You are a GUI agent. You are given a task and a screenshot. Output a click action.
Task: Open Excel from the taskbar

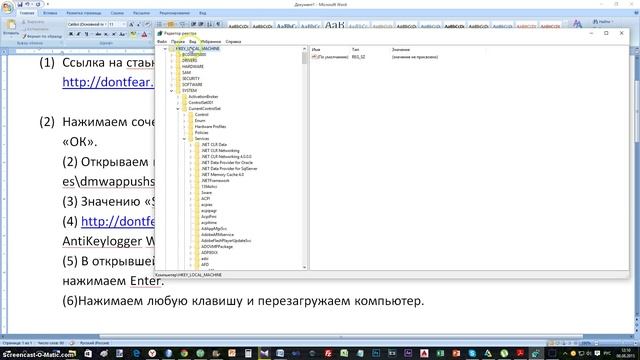pos(440,353)
